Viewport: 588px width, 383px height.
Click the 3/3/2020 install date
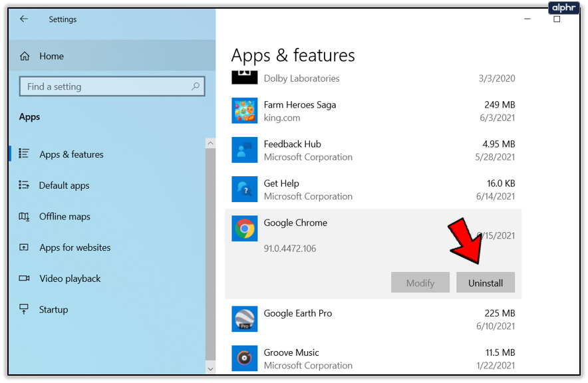pyautogui.click(x=497, y=78)
